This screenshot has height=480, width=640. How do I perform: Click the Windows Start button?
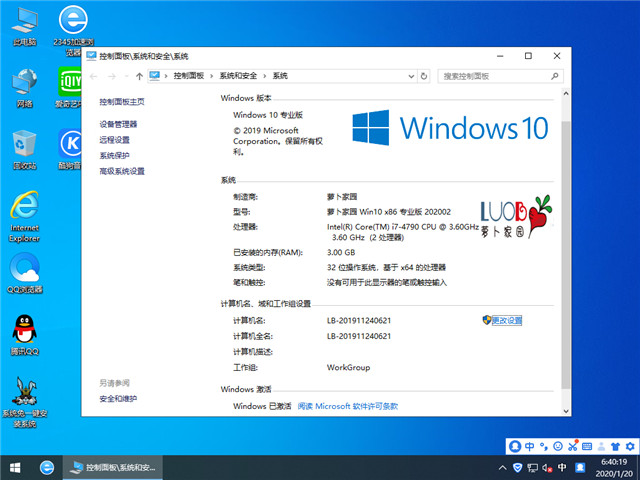15,468
